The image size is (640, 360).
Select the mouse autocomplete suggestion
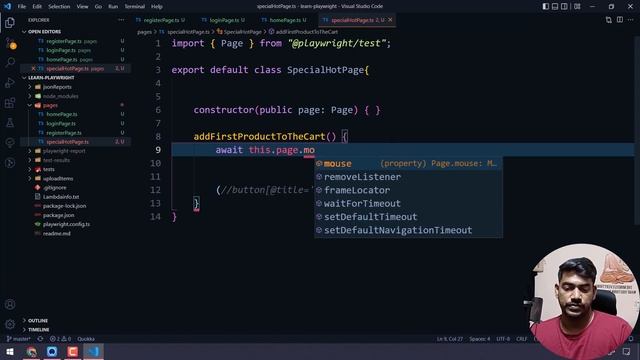408,163
